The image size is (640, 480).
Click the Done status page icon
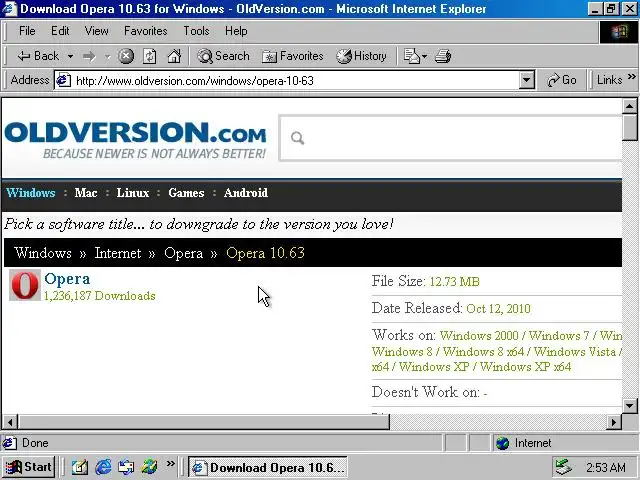(x=10, y=443)
